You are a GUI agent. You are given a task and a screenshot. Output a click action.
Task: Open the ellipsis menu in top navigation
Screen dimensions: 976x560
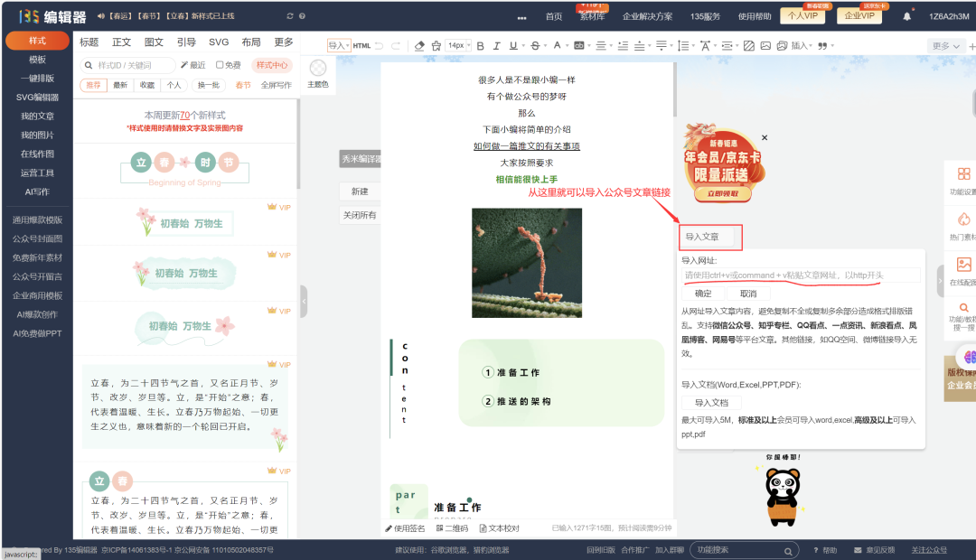pyautogui.click(x=521, y=17)
